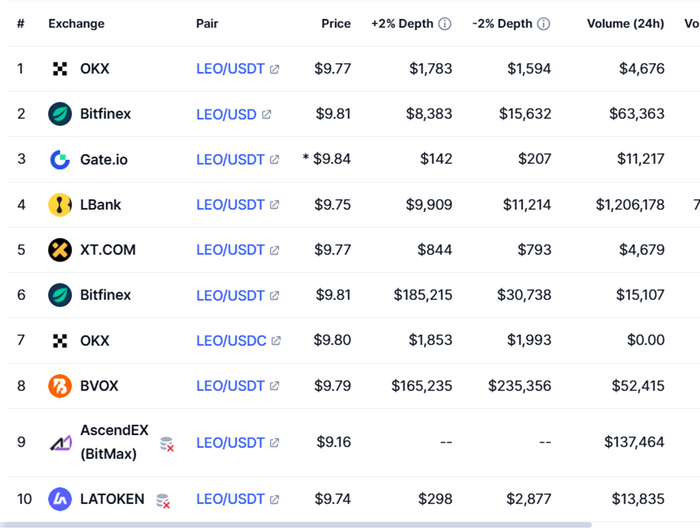Click the horizontal scrollbar below table
This screenshot has width=700, height=530.
click(x=300, y=524)
